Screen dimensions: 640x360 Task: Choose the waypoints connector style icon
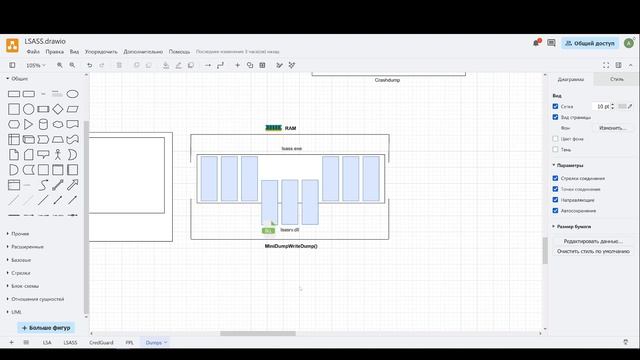point(220,65)
